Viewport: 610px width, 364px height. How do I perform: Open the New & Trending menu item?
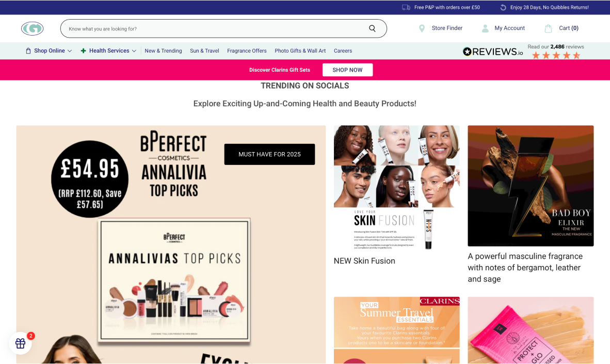pos(164,51)
